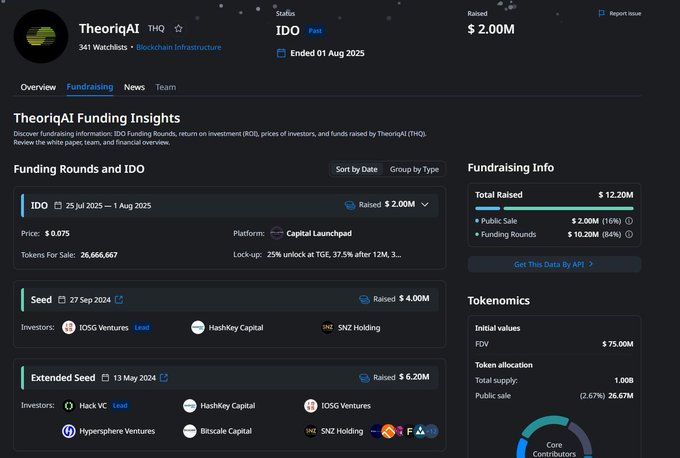This screenshot has height=458, width=680.
Task: Click the Capital Launchpad platform logo
Action: (277, 233)
